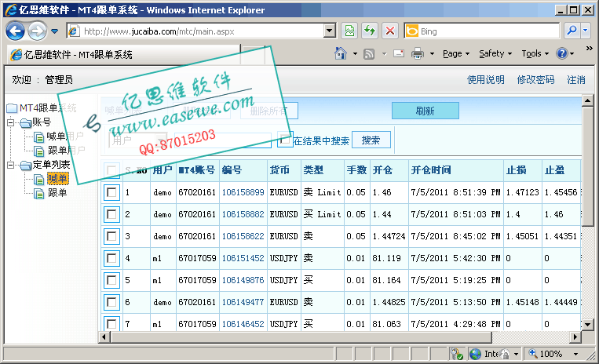The image size is (599, 364).
Task: Check the checkbox for order row 7
Action: click(111, 323)
